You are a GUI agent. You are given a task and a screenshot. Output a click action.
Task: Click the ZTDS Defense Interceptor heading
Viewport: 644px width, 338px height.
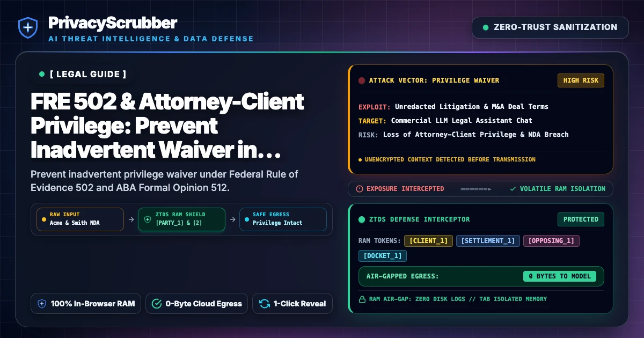[420, 219]
